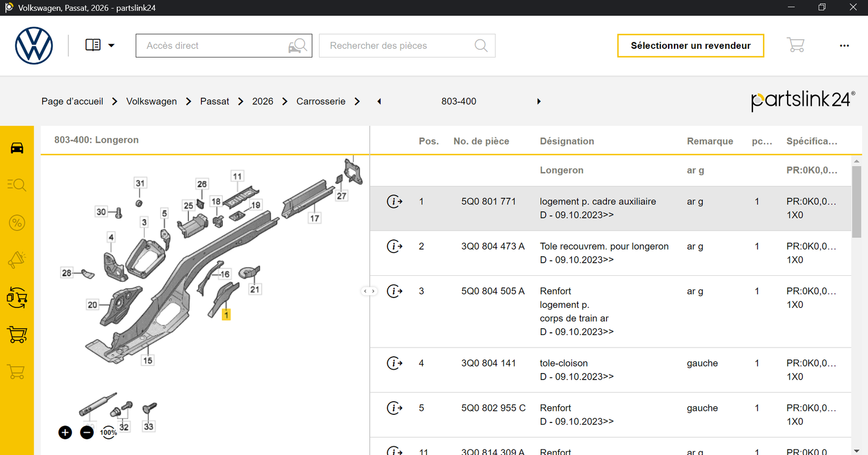Image resolution: width=868 pixels, height=455 pixels.
Task: Restore down the partslink24 window
Action: tap(822, 8)
